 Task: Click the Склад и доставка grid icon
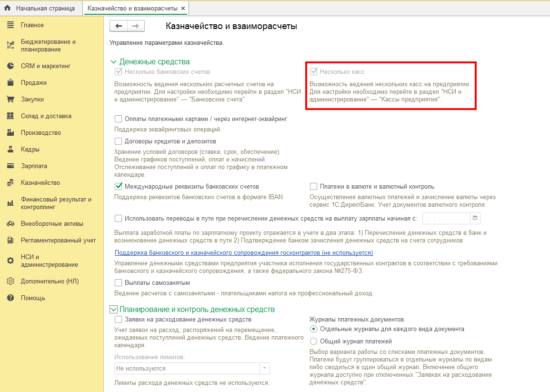coord(10,116)
